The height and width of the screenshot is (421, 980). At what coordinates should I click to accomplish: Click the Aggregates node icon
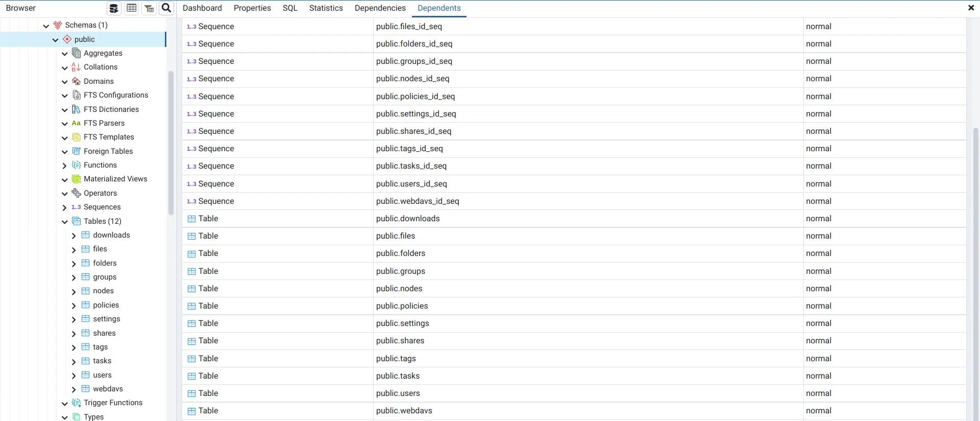tap(77, 53)
